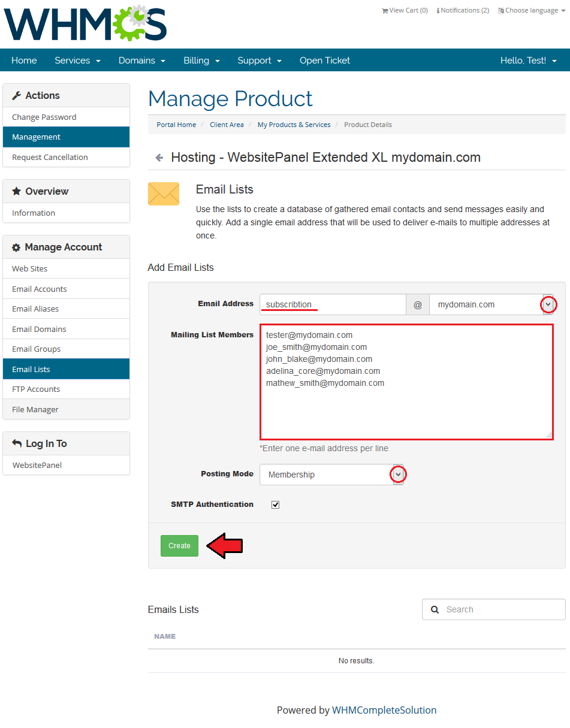
Task: Follow the Client Area breadcrumb
Action: point(227,125)
